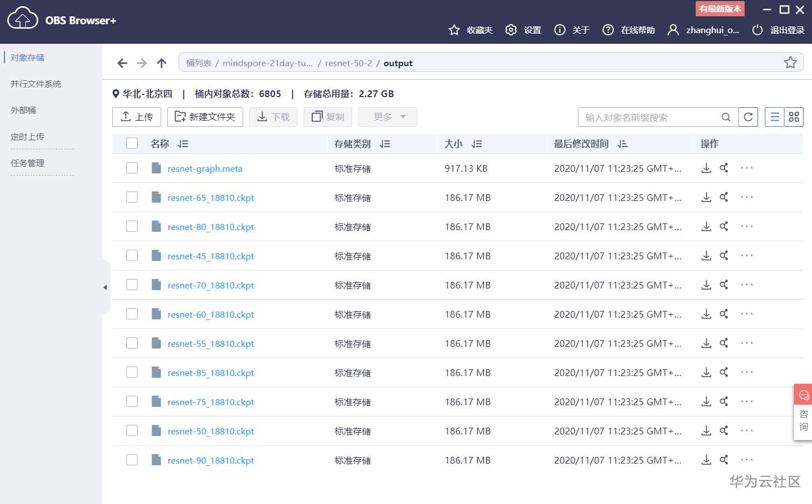
Task: Sort objects by 名称 name
Action: [183, 144]
